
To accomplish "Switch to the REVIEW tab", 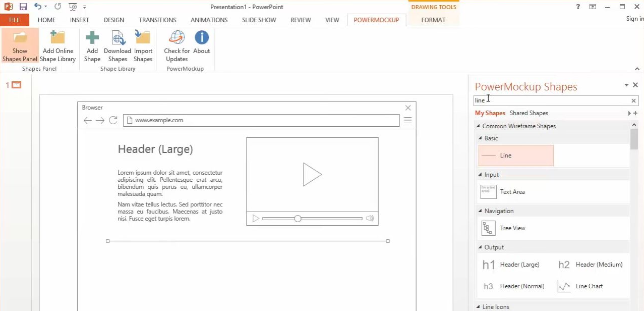I will 301,20.
